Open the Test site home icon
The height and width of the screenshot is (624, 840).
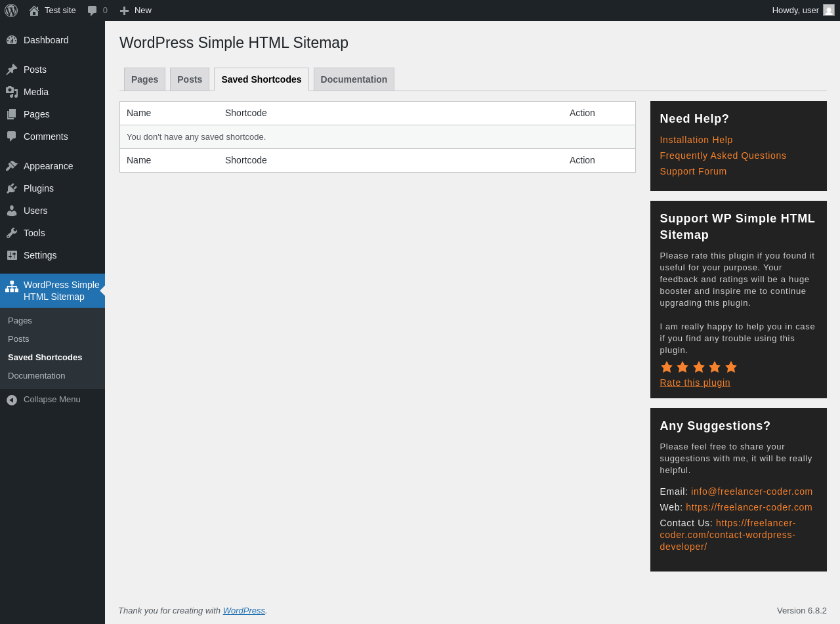34,10
